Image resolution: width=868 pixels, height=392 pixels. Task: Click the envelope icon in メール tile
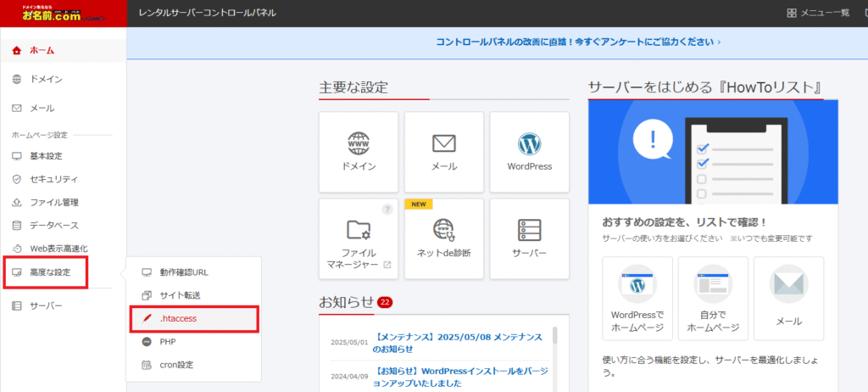click(x=443, y=143)
